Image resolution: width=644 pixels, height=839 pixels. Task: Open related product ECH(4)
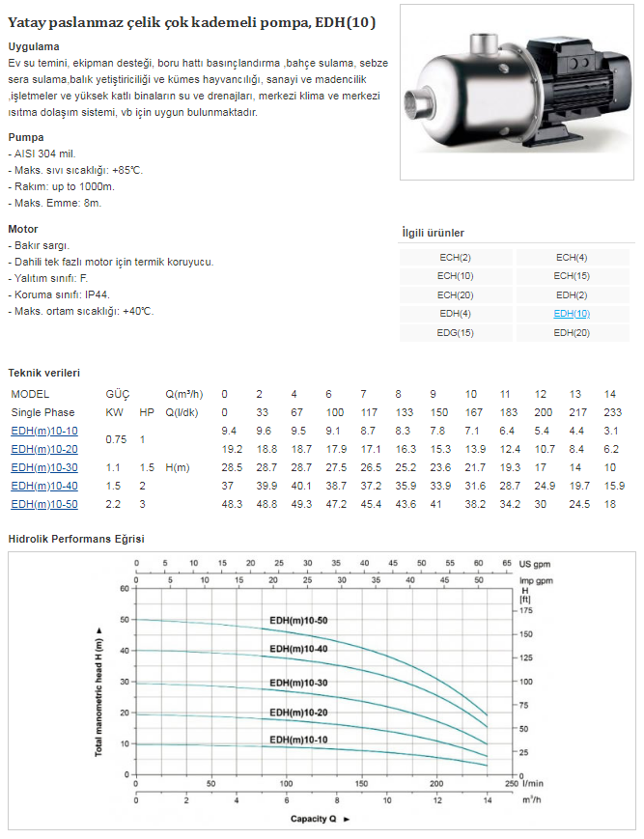tap(572, 258)
